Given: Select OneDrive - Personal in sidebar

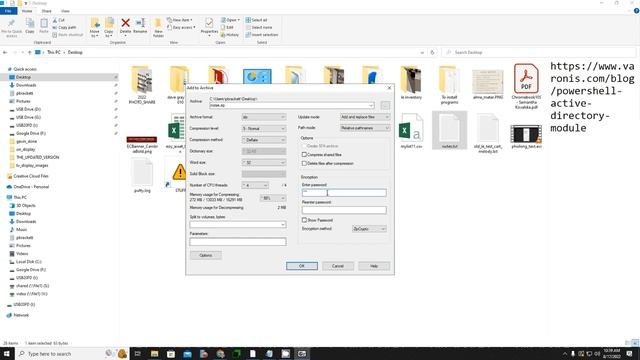Looking at the screenshot, I should (31, 187).
